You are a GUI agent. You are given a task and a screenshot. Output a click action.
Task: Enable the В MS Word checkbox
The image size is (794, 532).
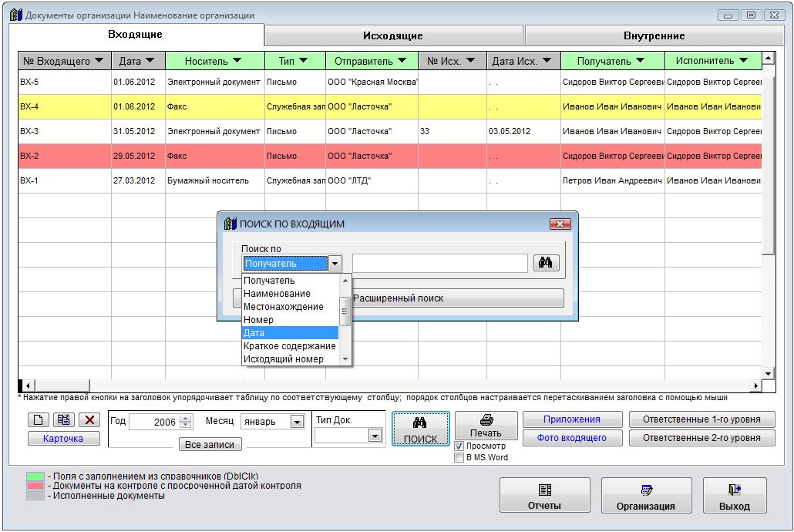click(459, 457)
